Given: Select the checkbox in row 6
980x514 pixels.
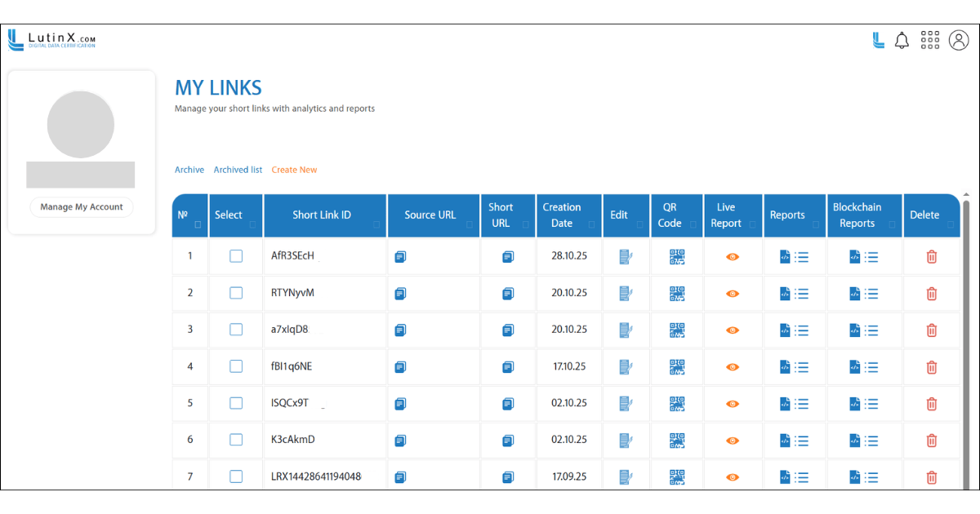Looking at the screenshot, I should 236,440.
